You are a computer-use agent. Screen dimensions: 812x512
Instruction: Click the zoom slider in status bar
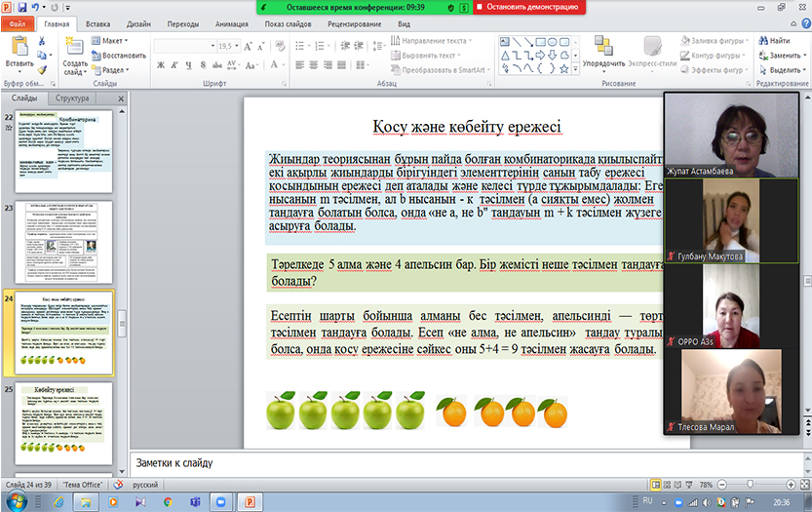tap(751, 485)
